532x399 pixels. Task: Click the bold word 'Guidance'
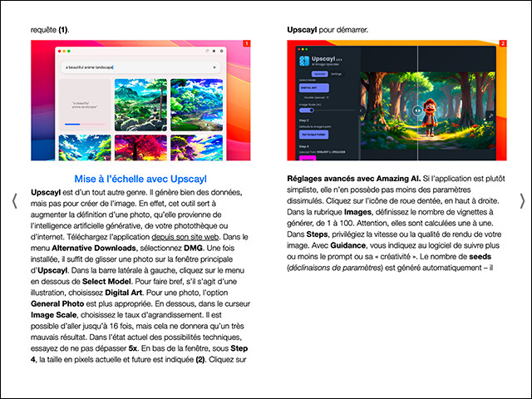click(x=347, y=245)
